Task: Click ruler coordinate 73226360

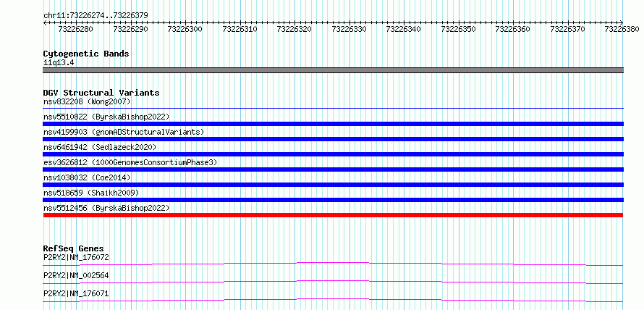Action: tap(512, 29)
